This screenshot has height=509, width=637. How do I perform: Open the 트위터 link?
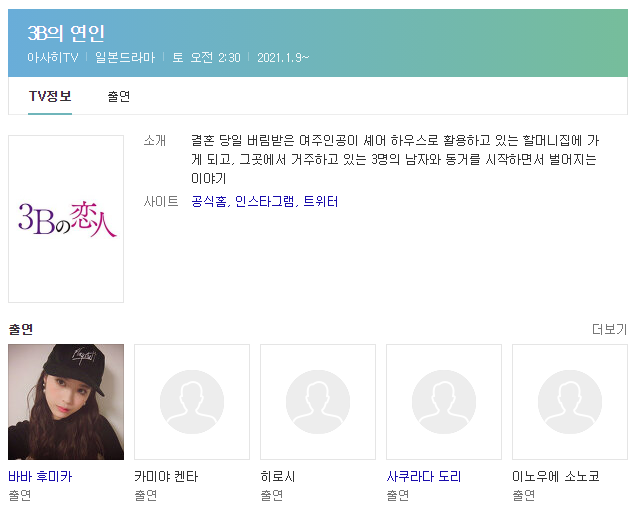pos(321,201)
